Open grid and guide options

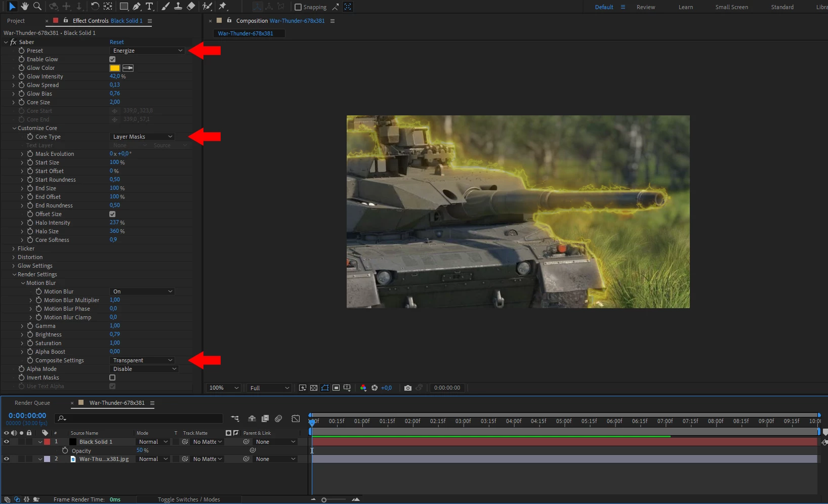pyautogui.click(x=347, y=388)
